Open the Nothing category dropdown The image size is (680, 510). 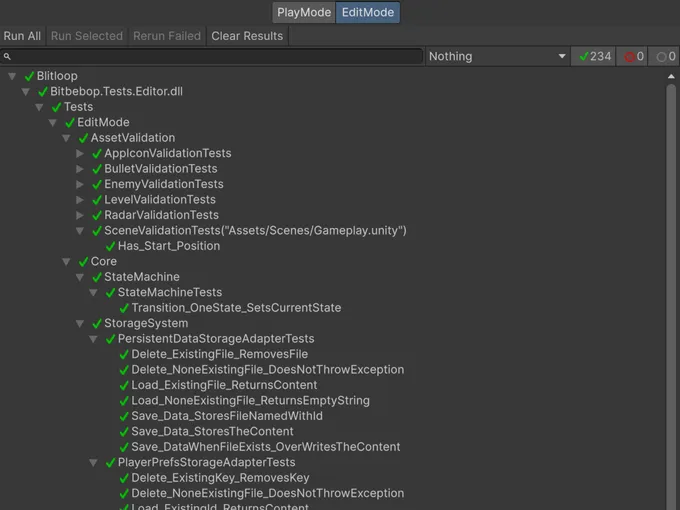click(497, 57)
